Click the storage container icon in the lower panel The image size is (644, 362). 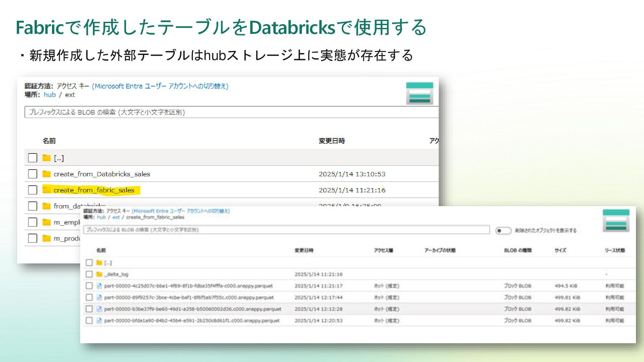tap(616, 221)
